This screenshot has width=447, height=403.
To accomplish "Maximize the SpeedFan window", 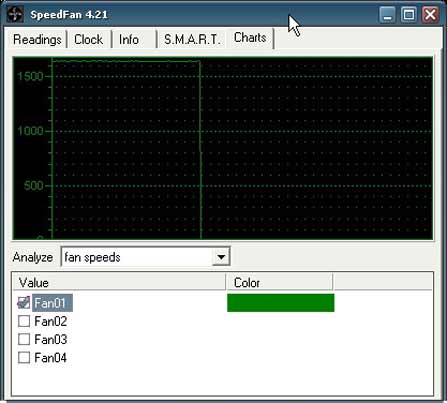I will [409, 15].
